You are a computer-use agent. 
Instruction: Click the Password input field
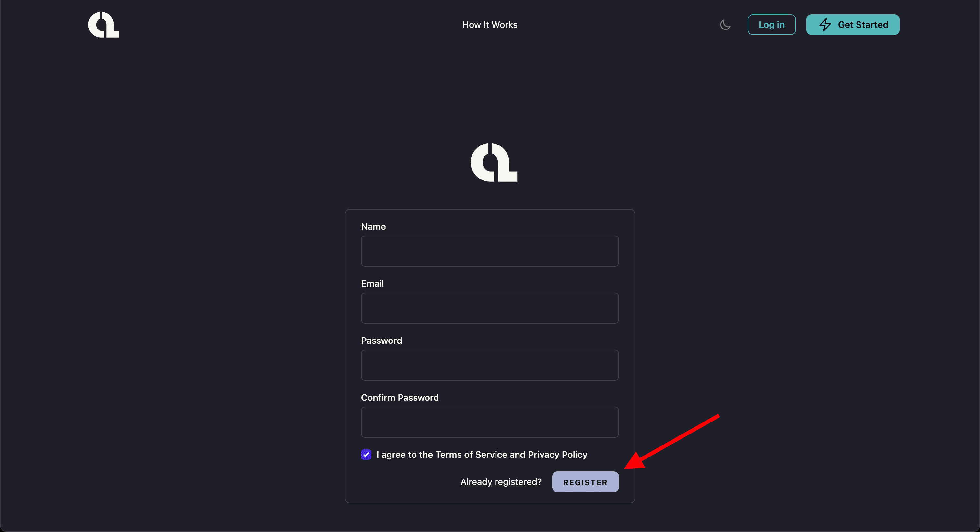click(x=489, y=365)
